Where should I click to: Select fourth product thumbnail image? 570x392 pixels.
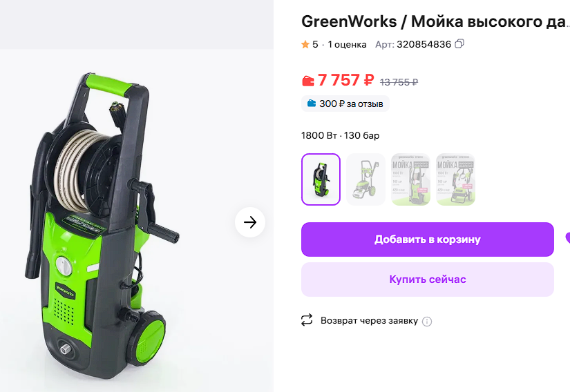[455, 179]
